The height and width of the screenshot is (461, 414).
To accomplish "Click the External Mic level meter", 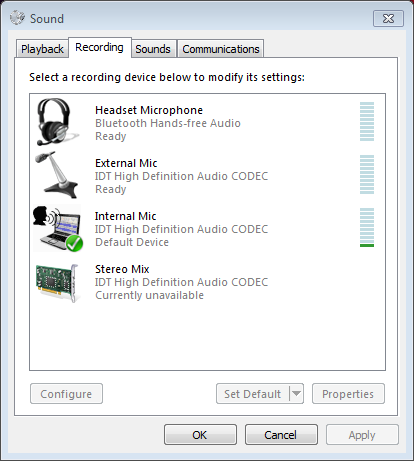I will [367, 175].
